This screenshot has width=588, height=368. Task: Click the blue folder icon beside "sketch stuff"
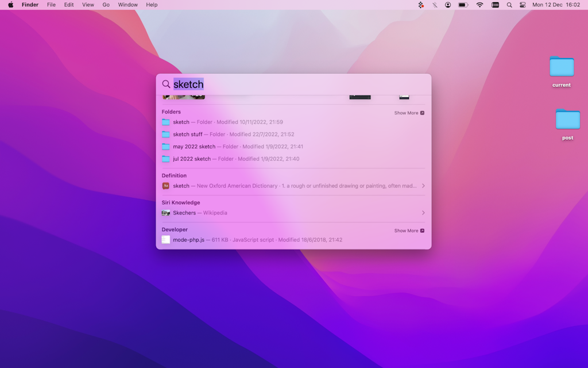166,134
